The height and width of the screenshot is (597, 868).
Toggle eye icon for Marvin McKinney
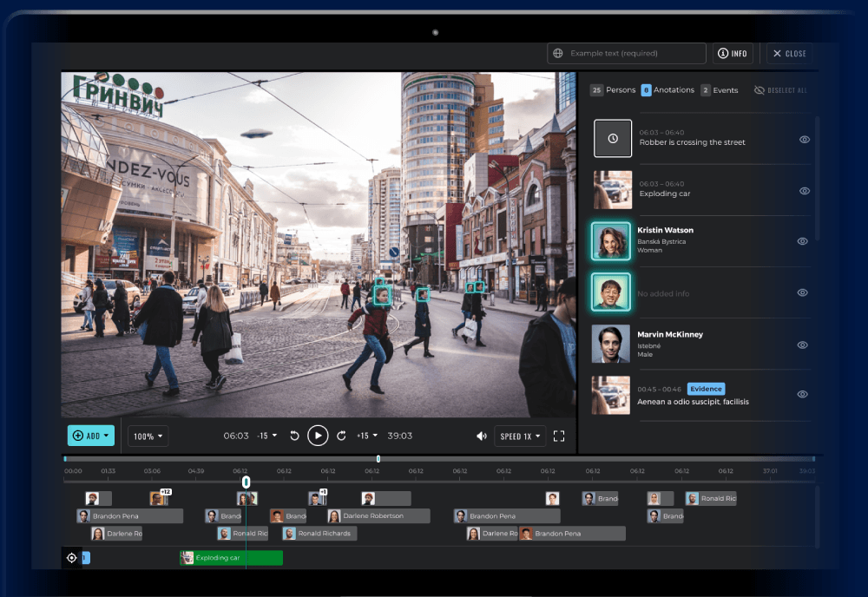point(803,344)
